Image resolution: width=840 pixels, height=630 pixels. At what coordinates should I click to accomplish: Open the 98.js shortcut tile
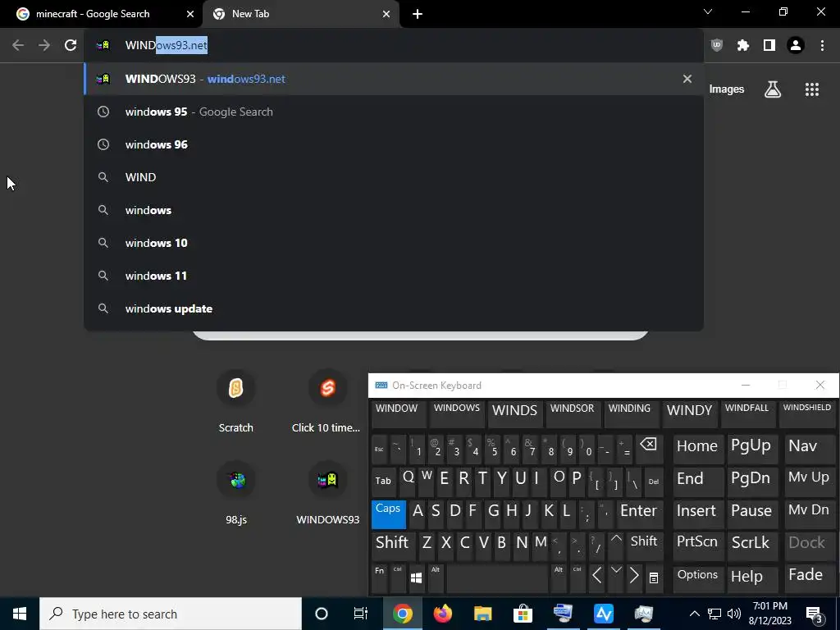(x=236, y=493)
